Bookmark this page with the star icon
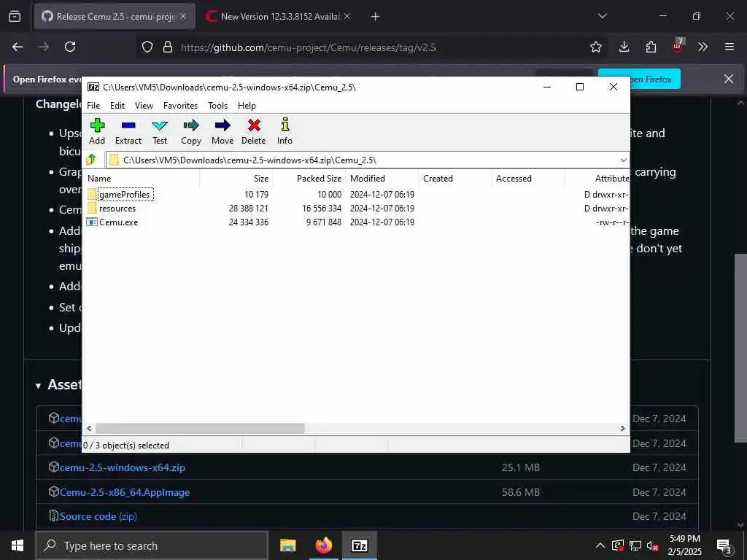The image size is (747, 560). tap(595, 47)
